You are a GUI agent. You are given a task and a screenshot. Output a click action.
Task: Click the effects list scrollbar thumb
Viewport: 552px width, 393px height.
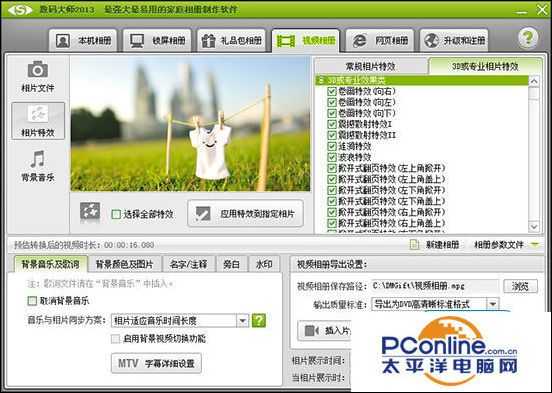point(534,93)
